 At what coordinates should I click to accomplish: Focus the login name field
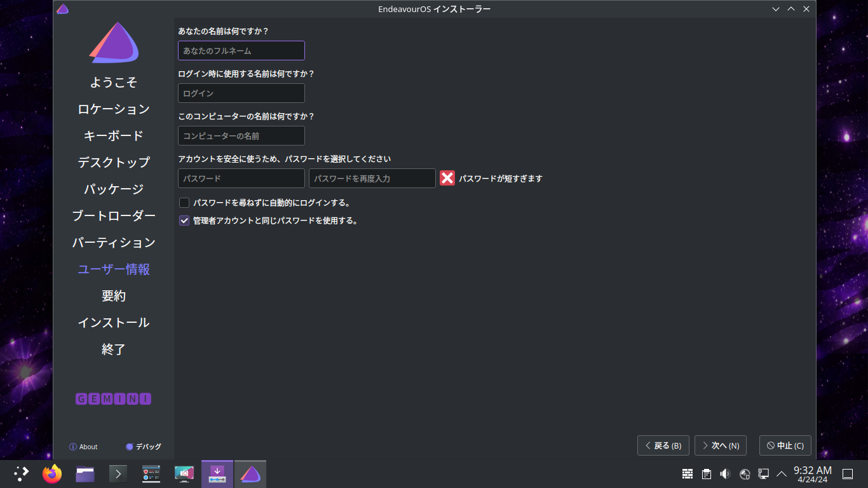click(241, 93)
